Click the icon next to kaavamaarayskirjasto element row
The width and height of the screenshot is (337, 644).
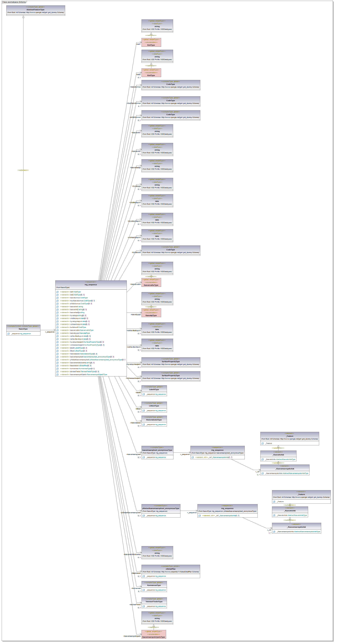point(57,374)
